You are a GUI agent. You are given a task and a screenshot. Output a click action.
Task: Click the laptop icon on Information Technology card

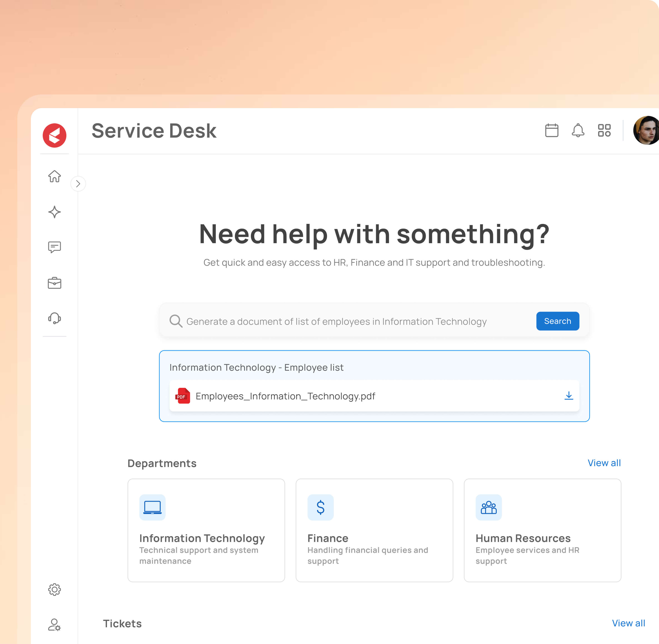click(x=152, y=507)
